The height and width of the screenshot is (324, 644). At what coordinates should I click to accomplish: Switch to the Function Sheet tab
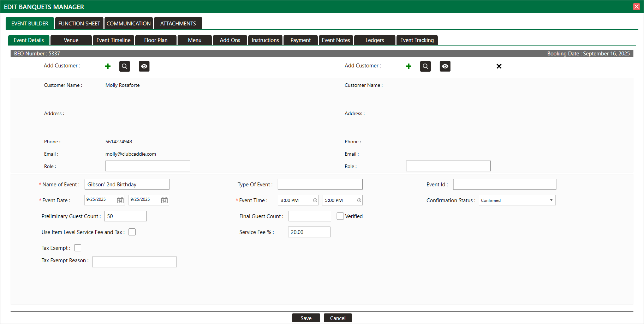coord(79,23)
